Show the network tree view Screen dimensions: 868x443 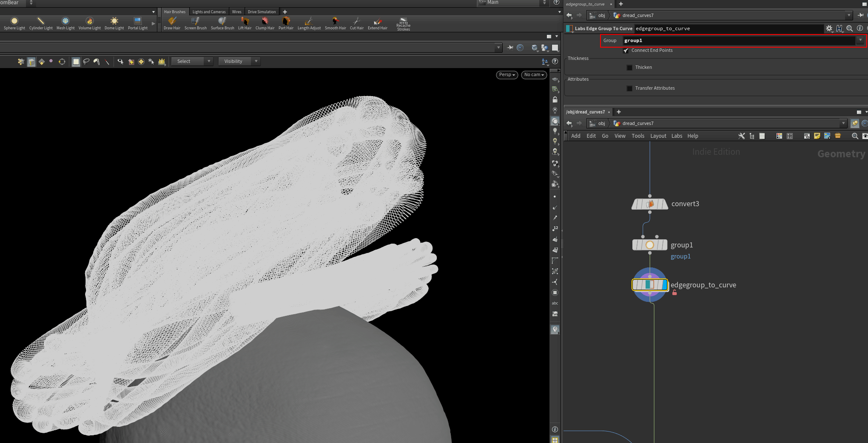click(x=752, y=136)
